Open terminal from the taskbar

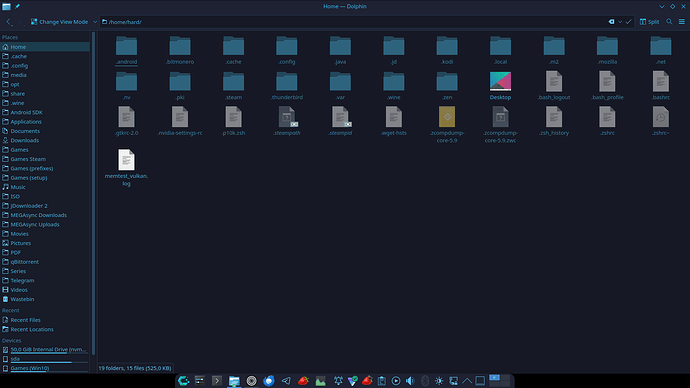click(217, 381)
